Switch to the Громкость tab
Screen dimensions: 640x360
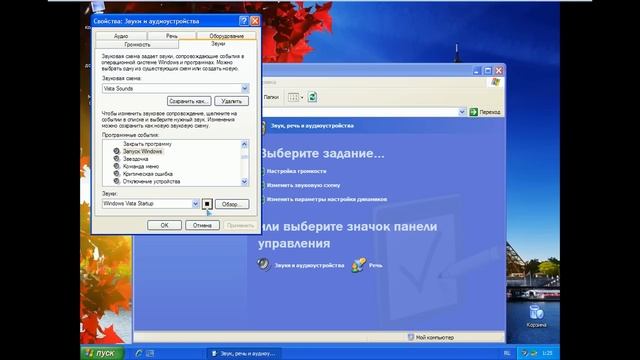(137, 44)
